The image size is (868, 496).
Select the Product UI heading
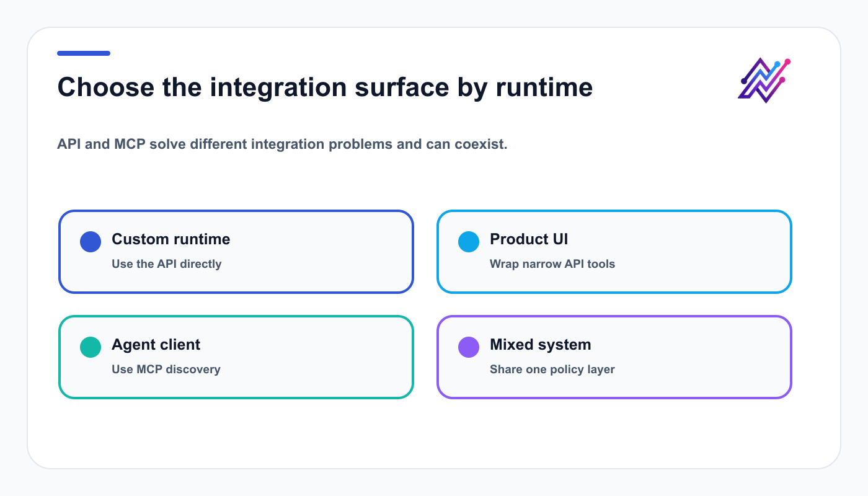coord(529,239)
